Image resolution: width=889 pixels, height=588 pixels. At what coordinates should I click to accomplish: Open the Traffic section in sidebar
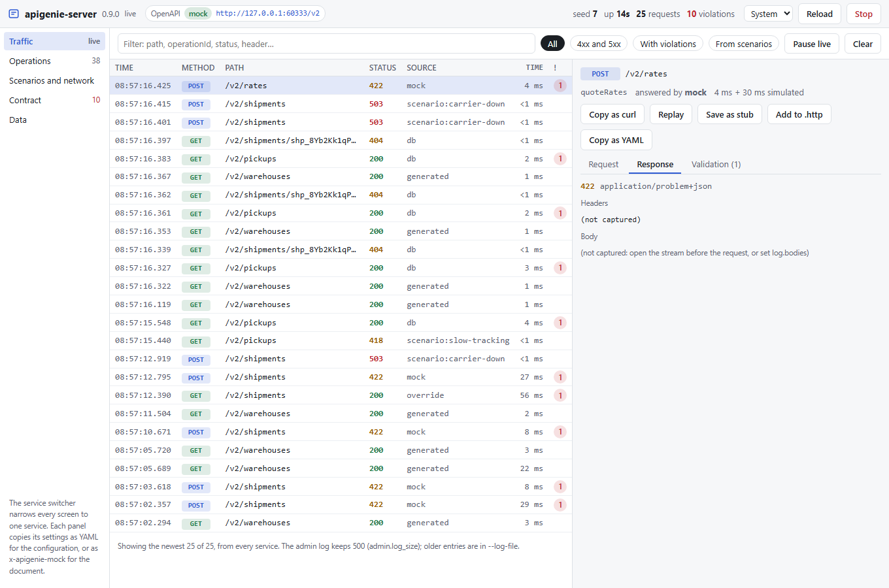coord(54,41)
